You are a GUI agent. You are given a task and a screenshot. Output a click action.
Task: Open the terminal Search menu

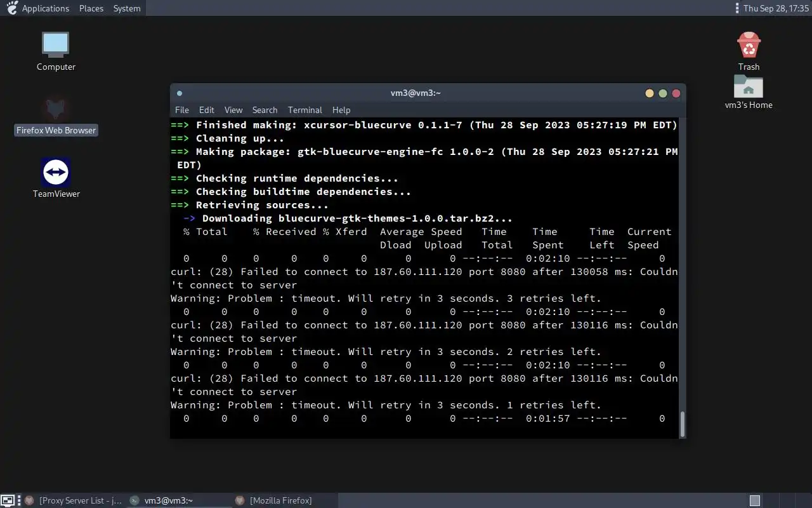point(265,110)
